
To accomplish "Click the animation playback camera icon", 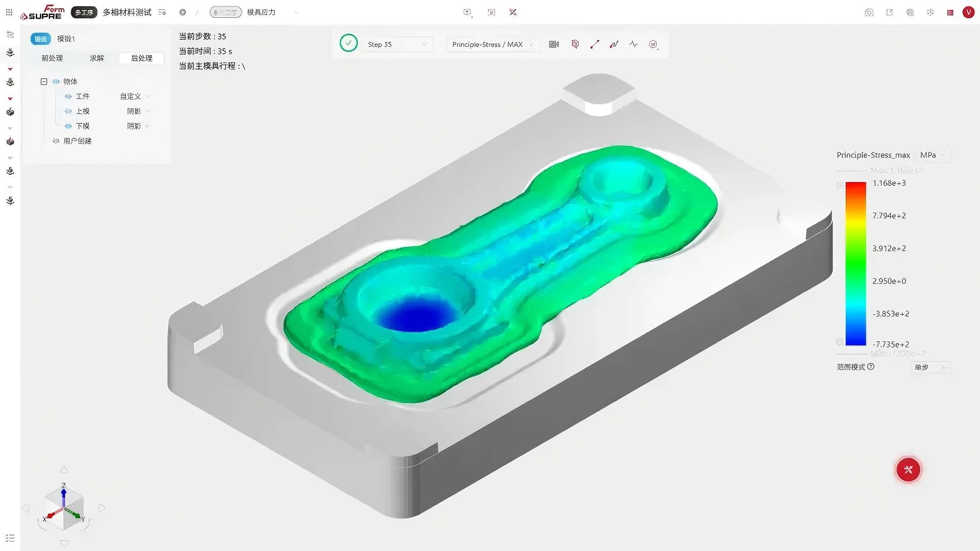I will tap(554, 44).
